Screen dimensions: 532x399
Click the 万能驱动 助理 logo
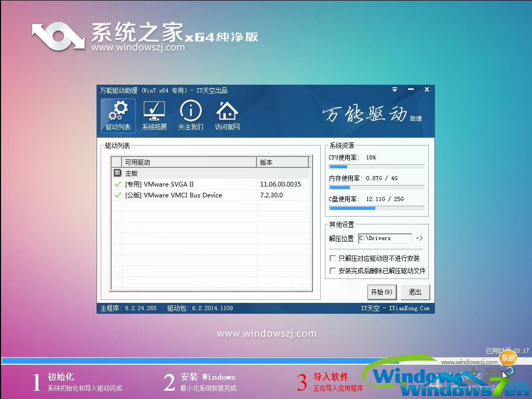372,114
